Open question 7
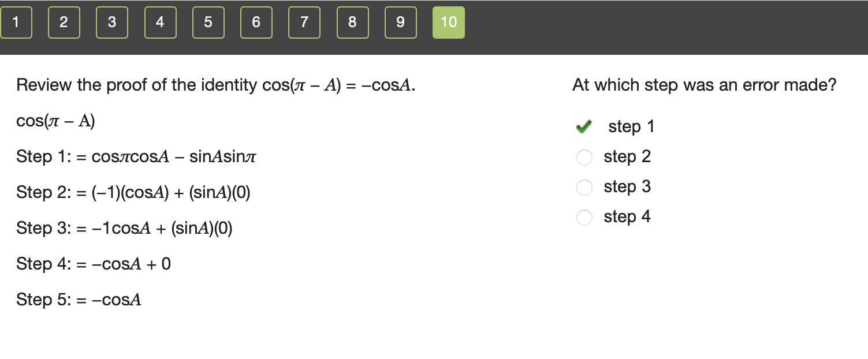Image resolution: width=868 pixels, height=359 pixels. 304,23
